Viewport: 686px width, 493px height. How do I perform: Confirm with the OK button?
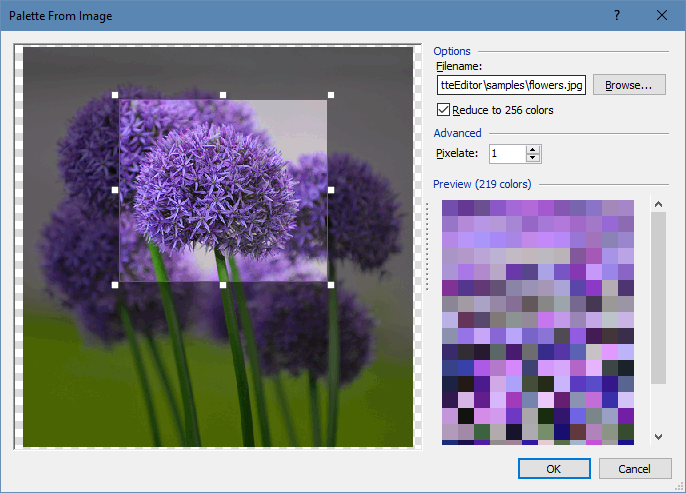click(x=554, y=469)
